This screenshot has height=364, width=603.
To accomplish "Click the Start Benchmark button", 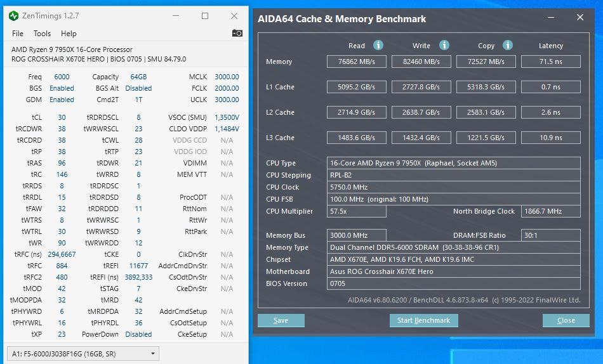I will [x=423, y=320].
